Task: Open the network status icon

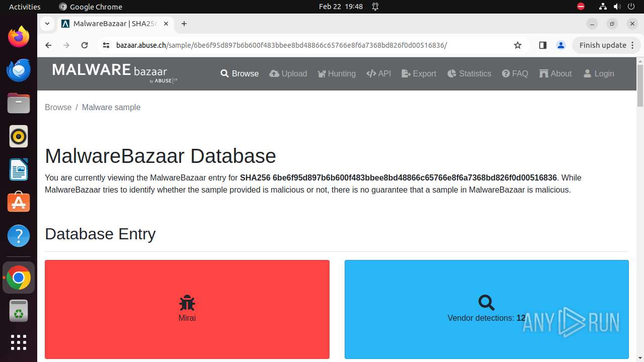Action: pos(603,7)
